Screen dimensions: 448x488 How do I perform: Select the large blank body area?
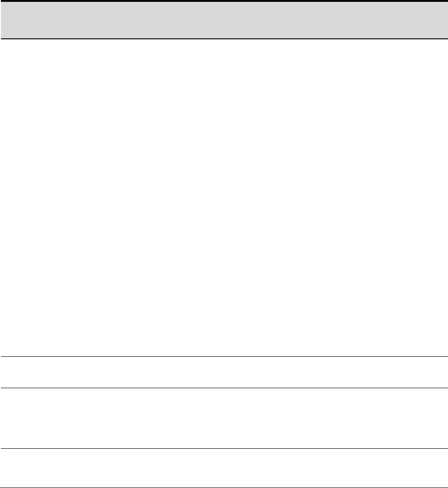tap(224, 198)
